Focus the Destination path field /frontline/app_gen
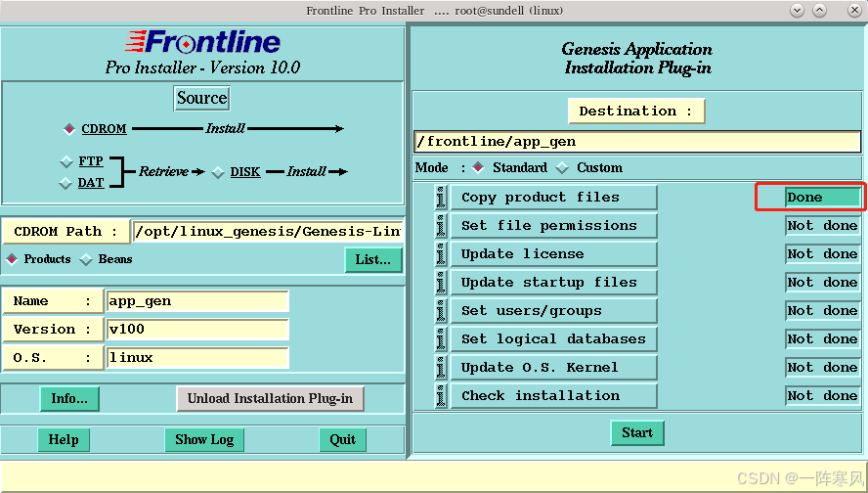This screenshot has width=868, height=493. pyautogui.click(x=637, y=142)
